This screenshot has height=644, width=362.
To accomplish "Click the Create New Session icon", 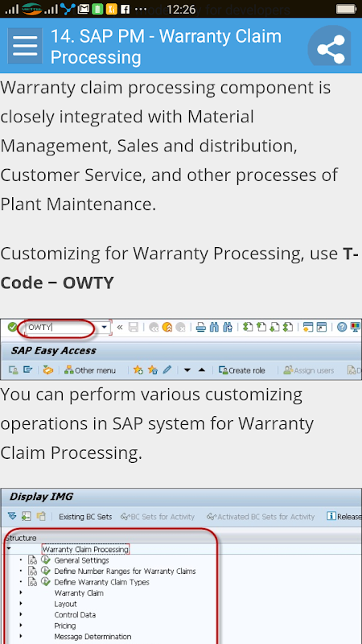I will [308, 328].
